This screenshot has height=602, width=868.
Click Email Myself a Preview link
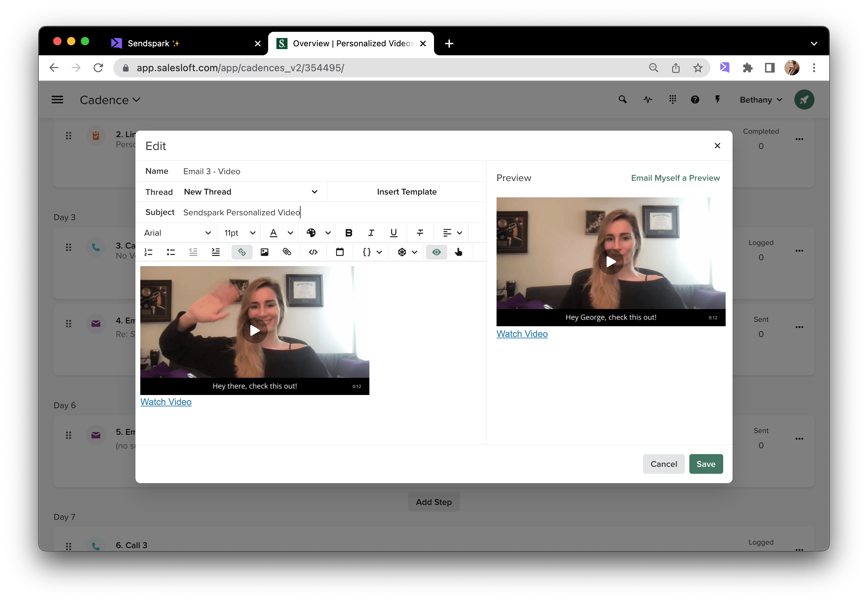(675, 178)
